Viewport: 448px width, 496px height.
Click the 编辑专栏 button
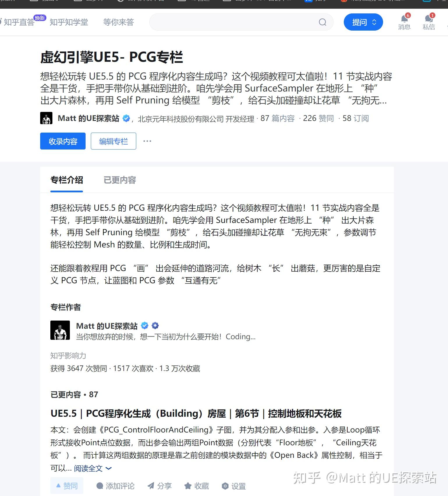click(114, 141)
